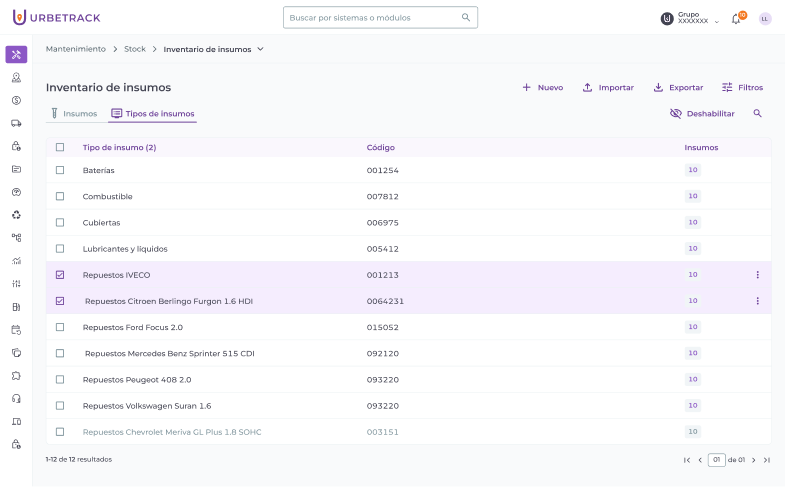The height and width of the screenshot is (487, 785).
Task: Focus the system or module search field
Action: 373,18
